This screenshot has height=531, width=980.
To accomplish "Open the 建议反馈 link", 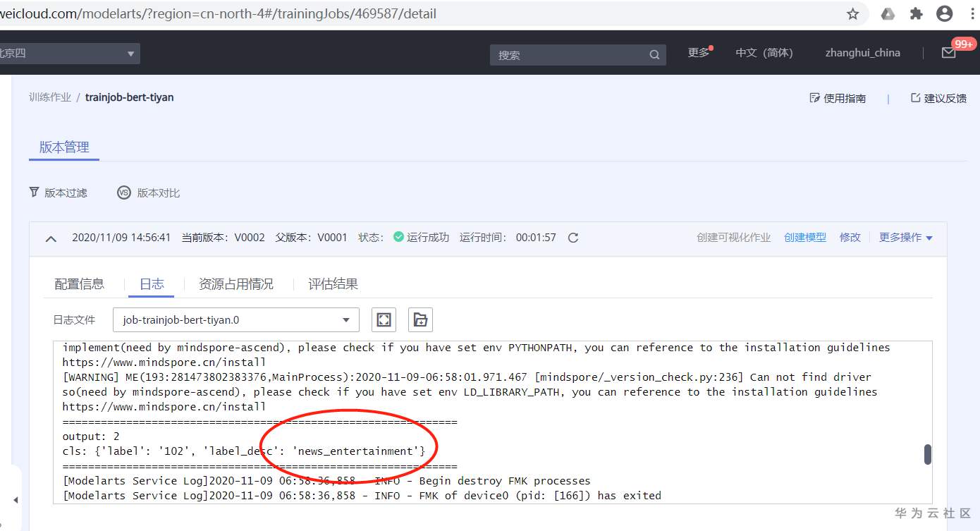I will click(x=938, y=98).
